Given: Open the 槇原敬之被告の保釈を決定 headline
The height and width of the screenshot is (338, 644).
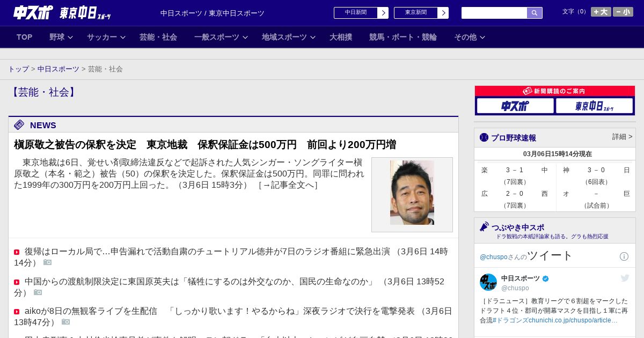Looking at the screenshot, I should (x=205, y=144).
